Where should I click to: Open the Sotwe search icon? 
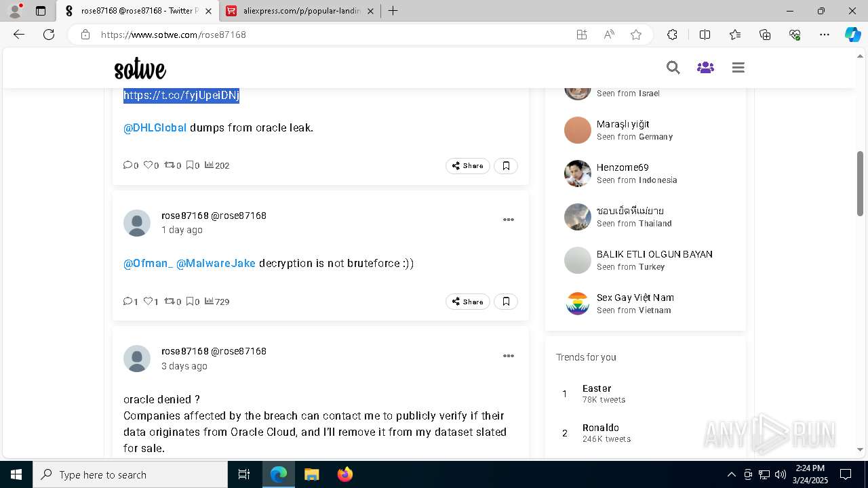[x=673, y=67]
